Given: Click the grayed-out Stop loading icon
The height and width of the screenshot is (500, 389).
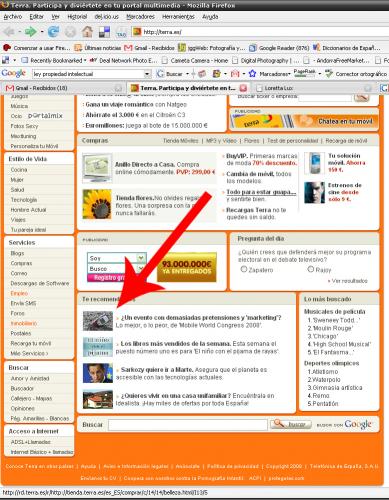Looking at the screenshot, I should coord(70,32).
